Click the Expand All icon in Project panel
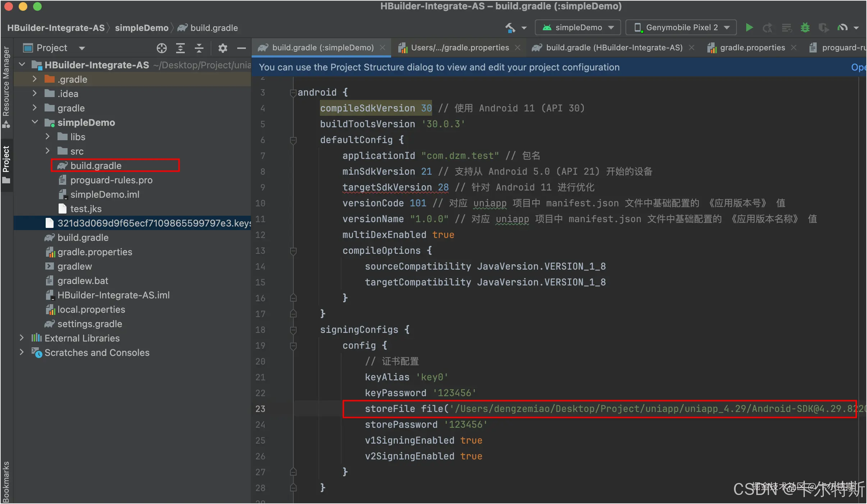This screenshot has height=504, width=867. (180, 48)
